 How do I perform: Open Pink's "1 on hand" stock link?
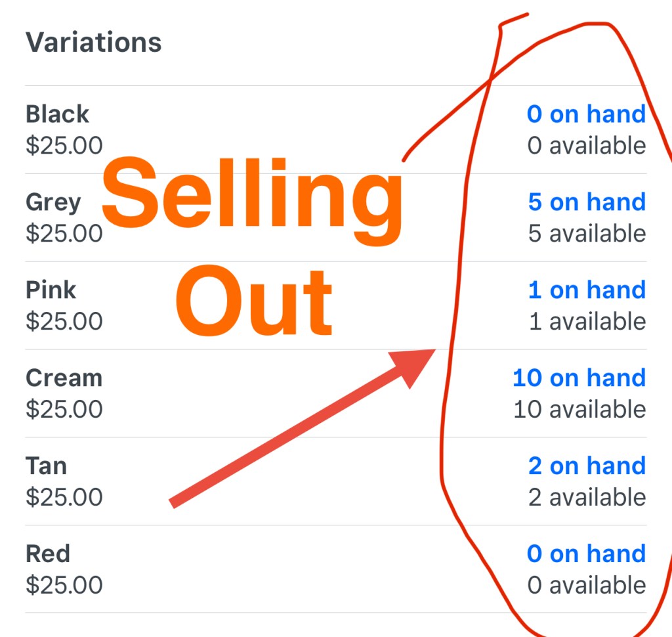[587, 290]
